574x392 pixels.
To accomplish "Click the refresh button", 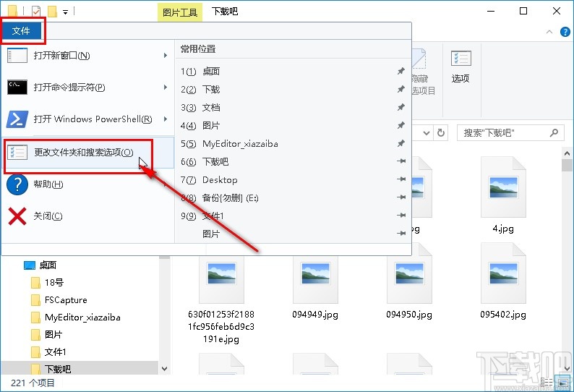I will point(441,132).
